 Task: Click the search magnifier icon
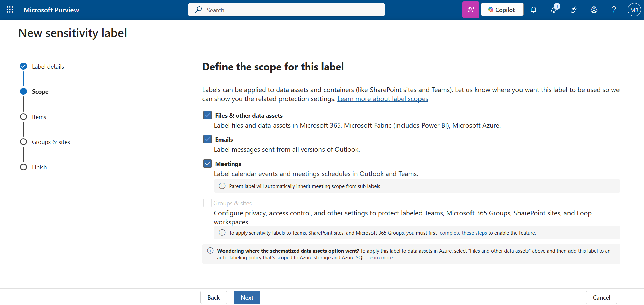(199, 10)
